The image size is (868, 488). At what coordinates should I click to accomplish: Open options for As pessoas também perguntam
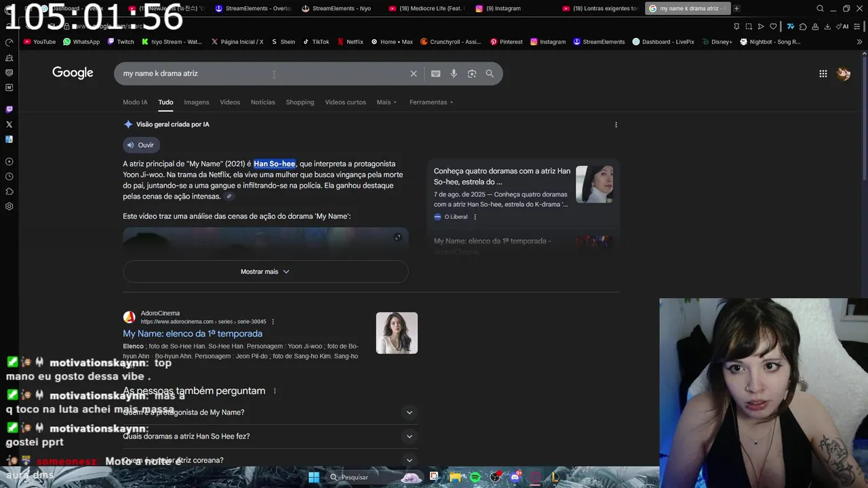pyautogui.click(x=275, y=391)
